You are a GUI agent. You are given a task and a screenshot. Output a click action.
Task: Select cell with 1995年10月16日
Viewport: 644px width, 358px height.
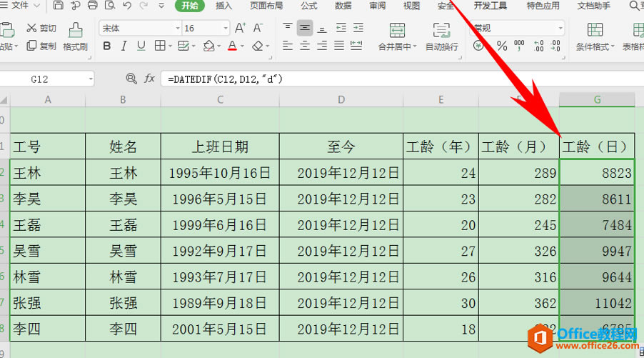(x=220, y=173)
